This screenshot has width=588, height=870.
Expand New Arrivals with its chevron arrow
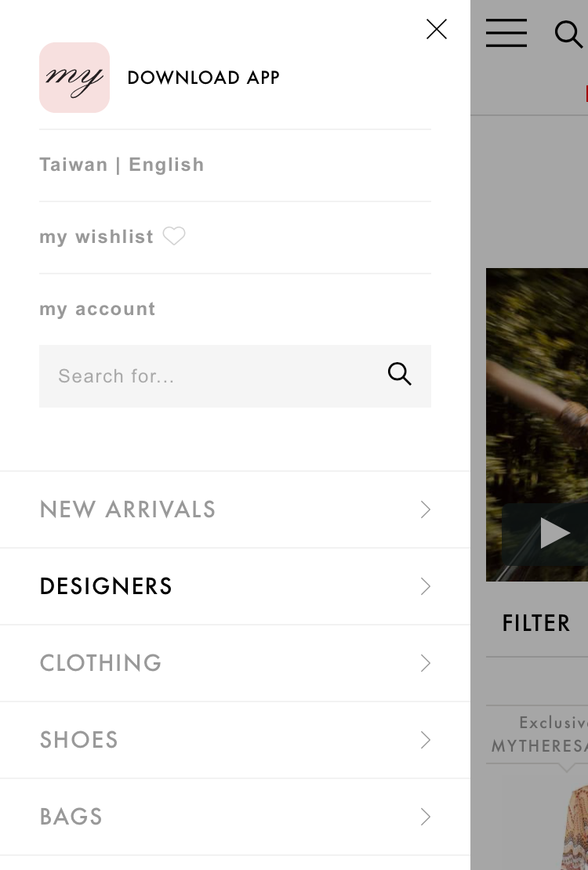[x=425, y=509]
